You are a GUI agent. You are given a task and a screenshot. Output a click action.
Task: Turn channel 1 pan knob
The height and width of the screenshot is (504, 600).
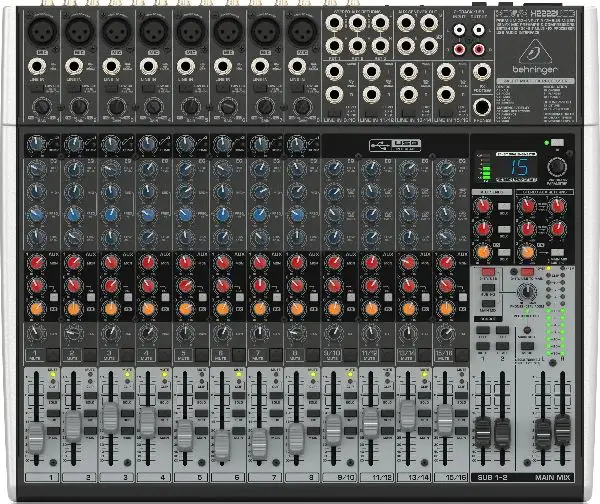tap(38, 332)
